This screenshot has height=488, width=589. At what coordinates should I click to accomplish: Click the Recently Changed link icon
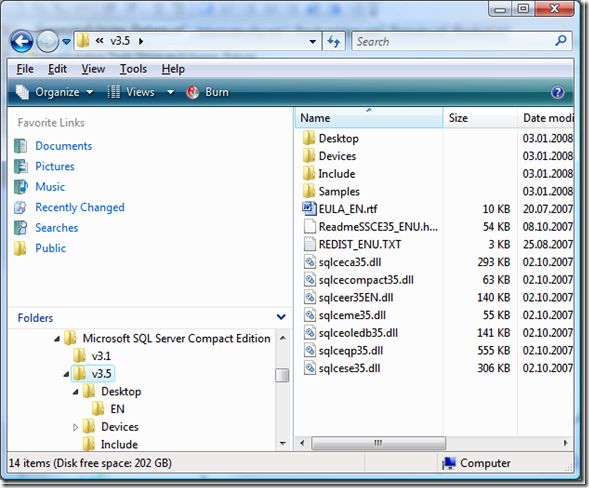[x=20, y=207]
